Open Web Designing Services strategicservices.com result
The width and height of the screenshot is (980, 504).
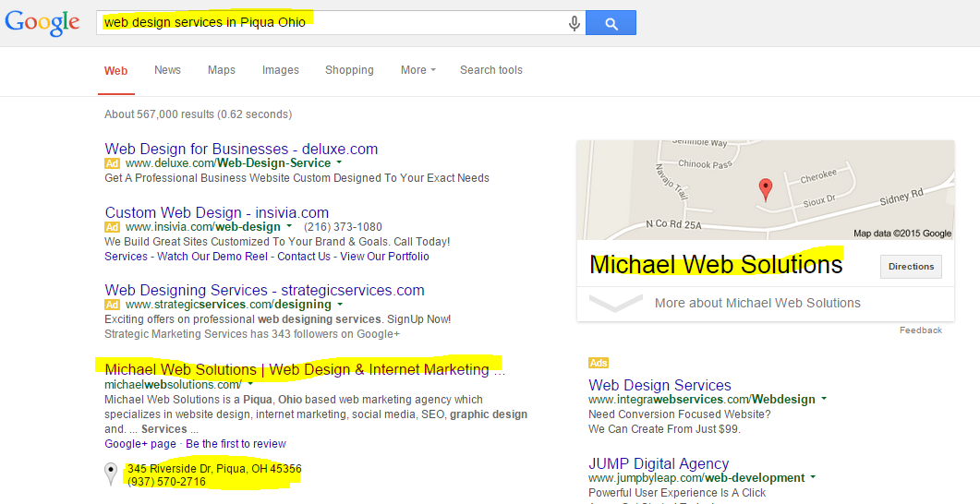264,291
